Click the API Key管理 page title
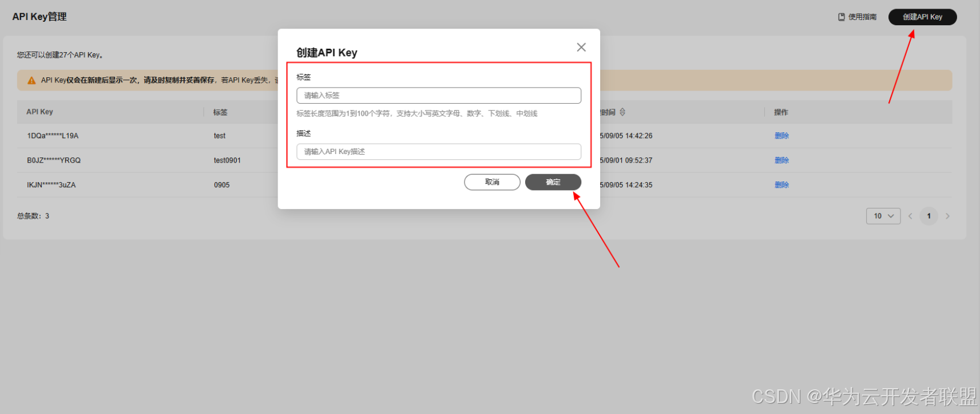The width and height of the screenshot is (980, 414). point(39,17)
